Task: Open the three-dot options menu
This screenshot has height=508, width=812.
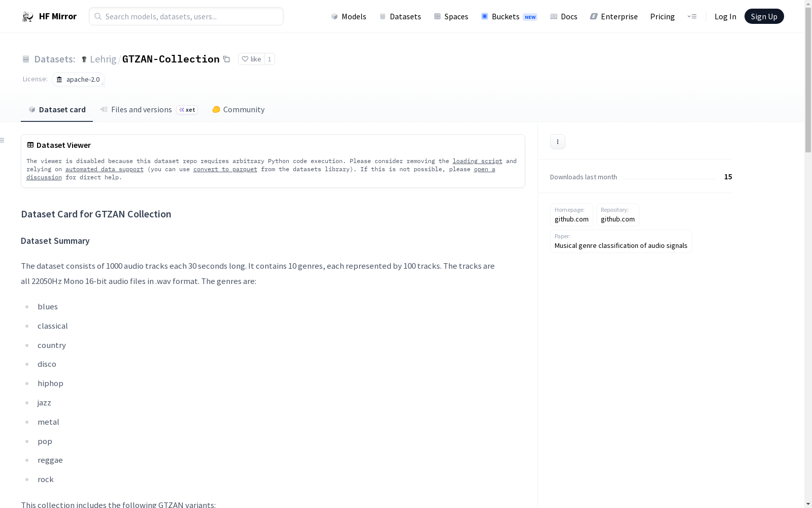Action: click(558, 142)
